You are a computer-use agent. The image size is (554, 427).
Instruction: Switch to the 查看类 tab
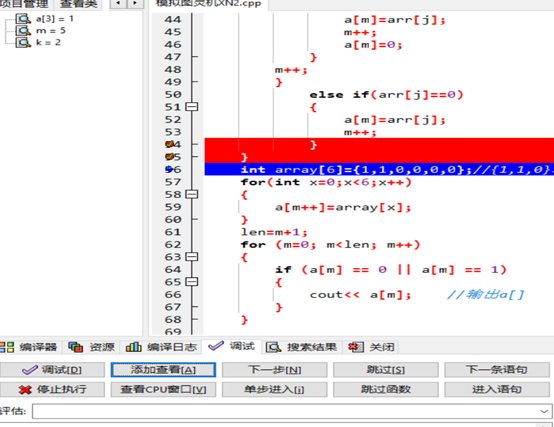pyautogui.click(x=78, y=4)
